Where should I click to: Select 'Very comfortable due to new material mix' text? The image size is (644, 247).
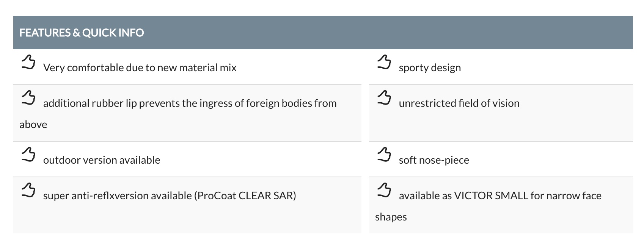[140, 67]
